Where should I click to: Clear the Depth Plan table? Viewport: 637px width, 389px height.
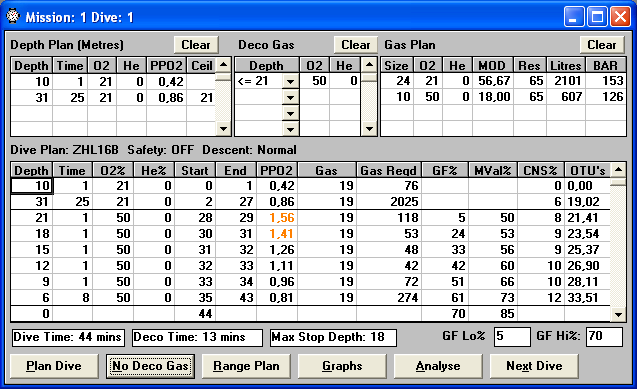(196, 45)
